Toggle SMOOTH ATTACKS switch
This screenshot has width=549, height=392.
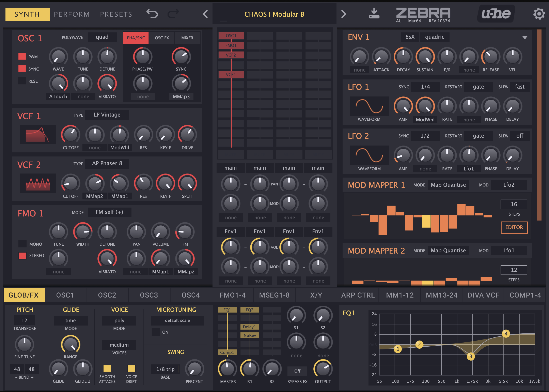click(x=107, y=368)
